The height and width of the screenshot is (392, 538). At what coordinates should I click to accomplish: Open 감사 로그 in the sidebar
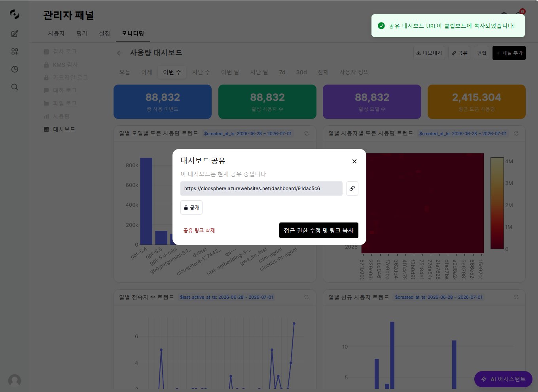click(61, 52)
